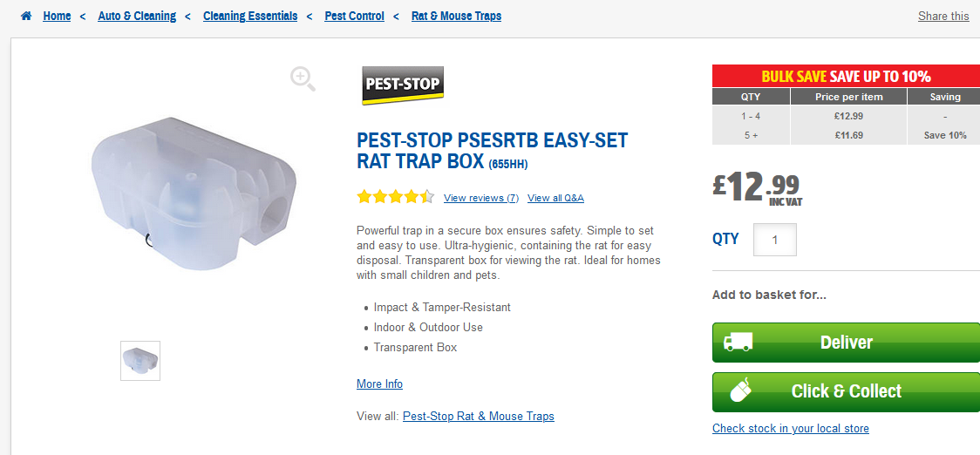980x455 pixels.
Task: Click the star rating icons
Action: point(395,197)
